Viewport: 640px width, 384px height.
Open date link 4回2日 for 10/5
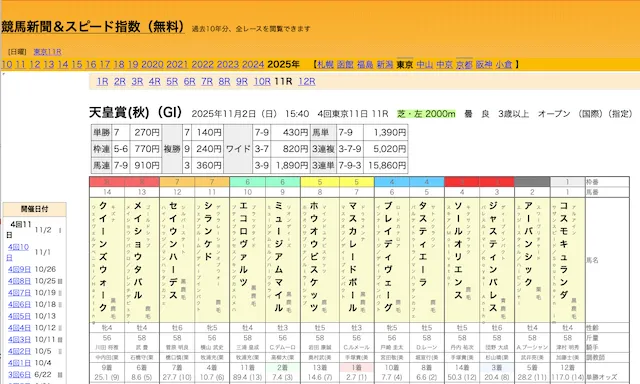click(x=19, y=351)
